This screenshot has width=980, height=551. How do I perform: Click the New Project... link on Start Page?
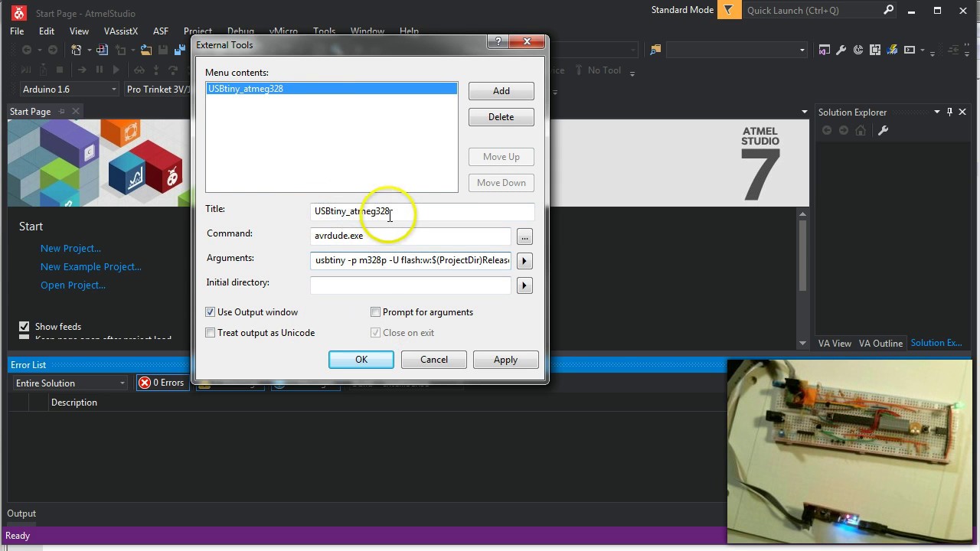pyautogui.click(x=70, y=248)
